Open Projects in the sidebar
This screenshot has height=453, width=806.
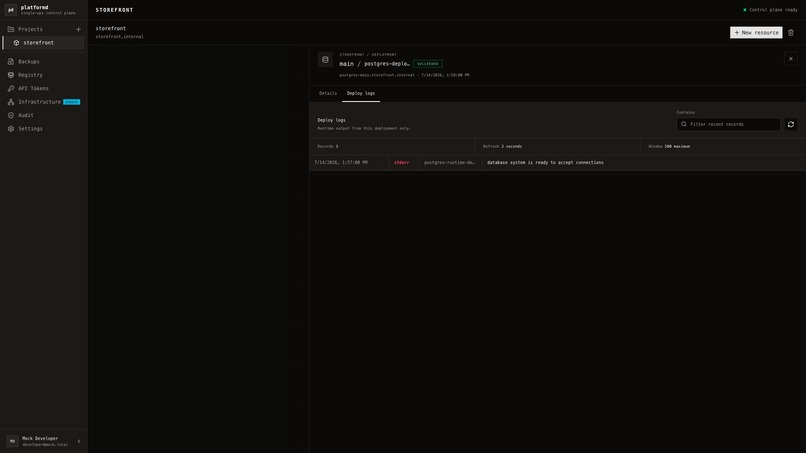[x=30, y=29]
